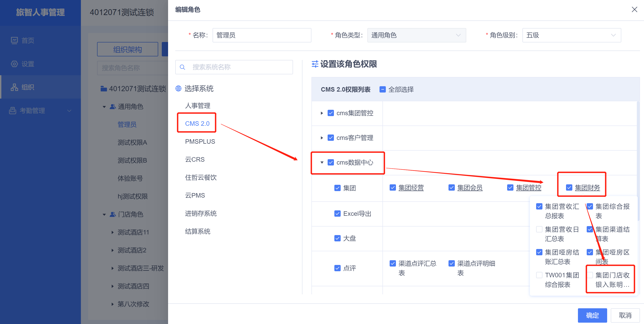The image size is (644, 324).
Task: Uncheck the 渠道点评汇总表 checkbox
Action: (x=393, y=263)
